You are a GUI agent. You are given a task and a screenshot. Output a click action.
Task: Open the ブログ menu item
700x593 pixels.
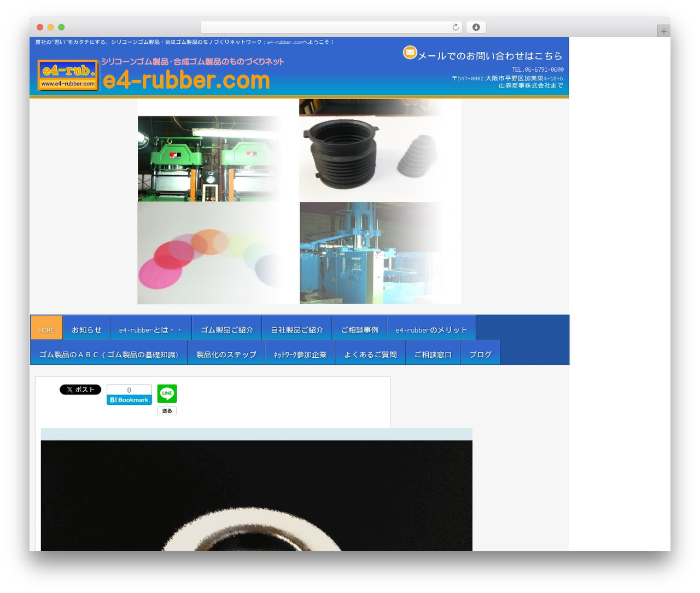pyautogui.click(x=481, y=352)
